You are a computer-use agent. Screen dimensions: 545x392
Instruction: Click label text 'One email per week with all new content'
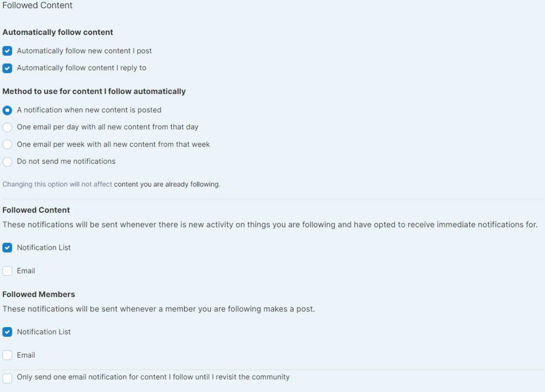[x=113, y=144]
